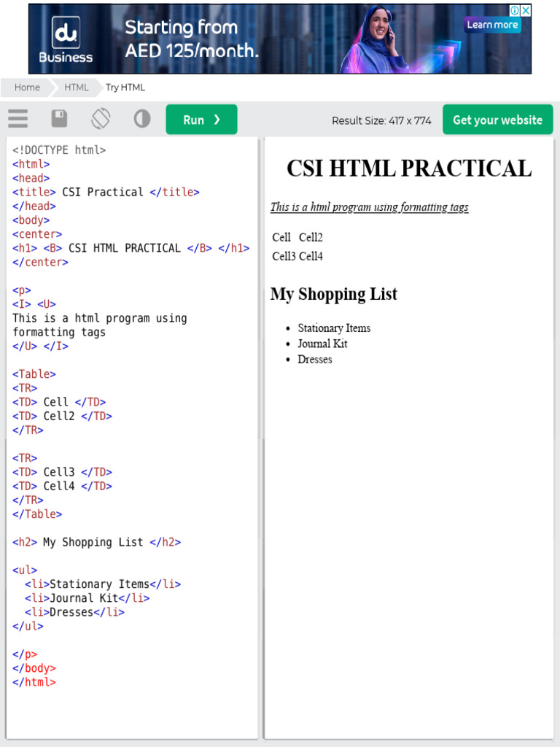The image size is (560, 747).
Task: Click the Result Size text
Action: [381, 120]
